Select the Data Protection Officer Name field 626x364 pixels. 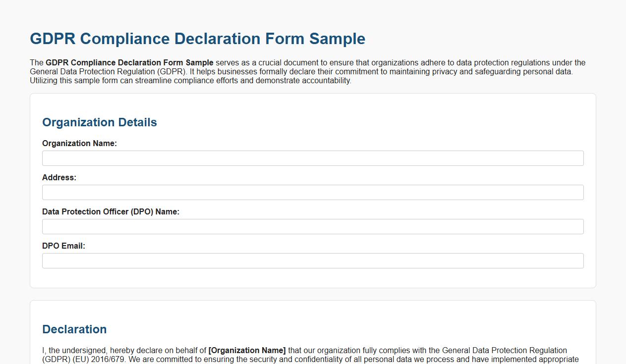pyautogui.click(x=312, y=226)
